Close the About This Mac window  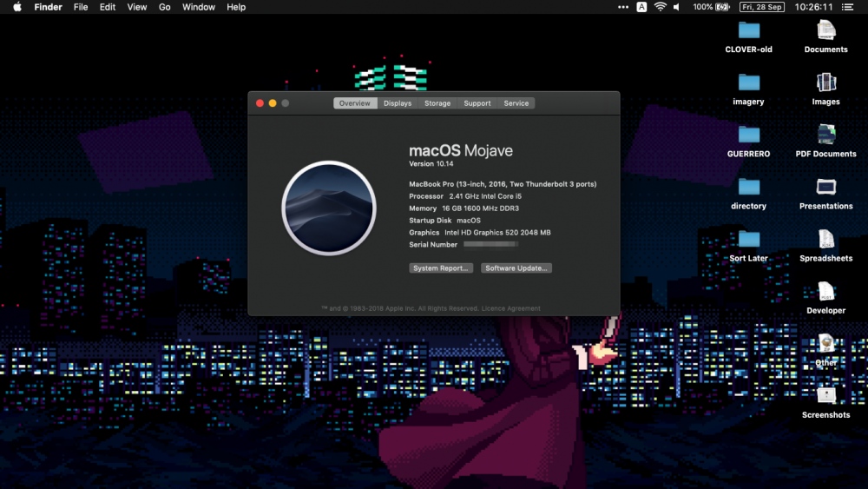(260, 103)
